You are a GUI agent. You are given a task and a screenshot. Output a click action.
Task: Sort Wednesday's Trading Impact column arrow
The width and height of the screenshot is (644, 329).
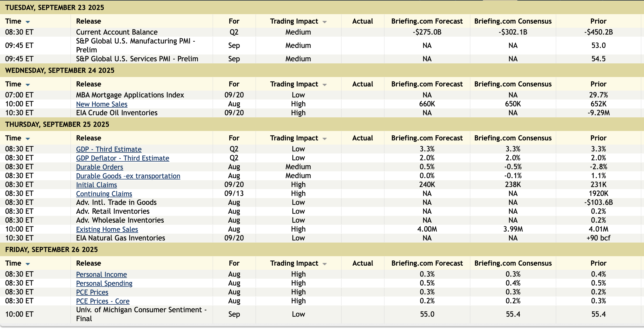point(325,85)
